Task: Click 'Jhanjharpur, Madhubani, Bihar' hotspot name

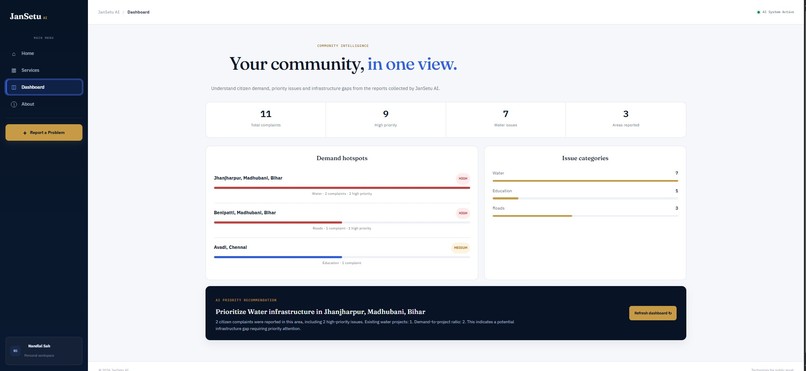Action: coord(248,178)
